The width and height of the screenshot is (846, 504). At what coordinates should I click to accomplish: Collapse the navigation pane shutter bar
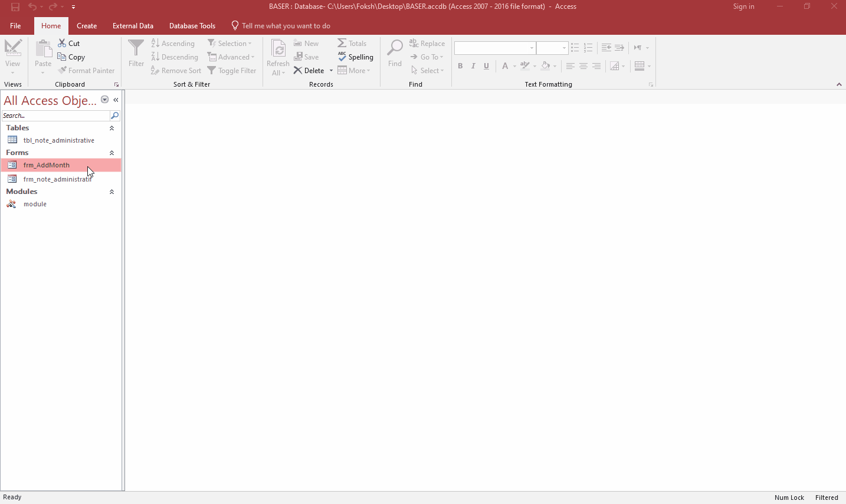[x=116, y=100]
